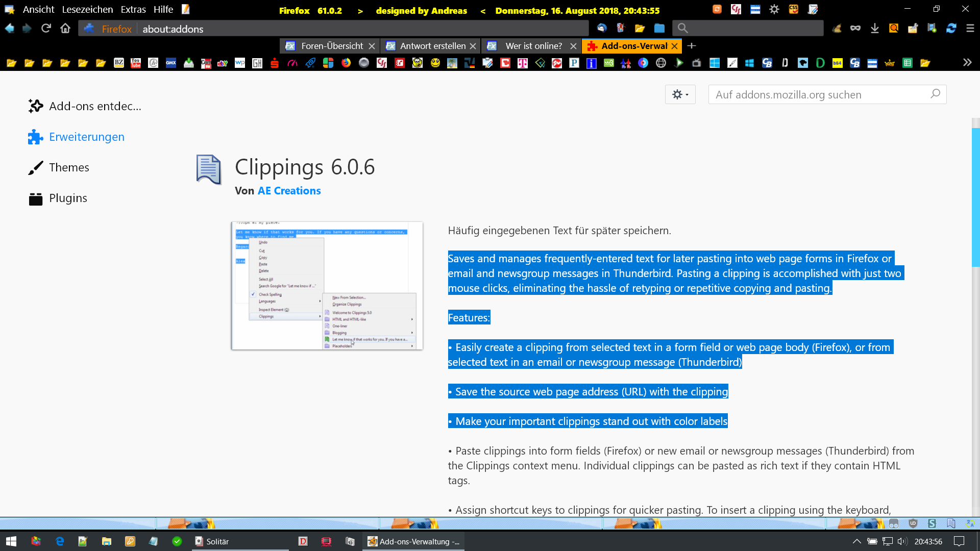Screen dimensions: 980x551
Task: Open the Windows Start menu
Action: click(11, 541)
